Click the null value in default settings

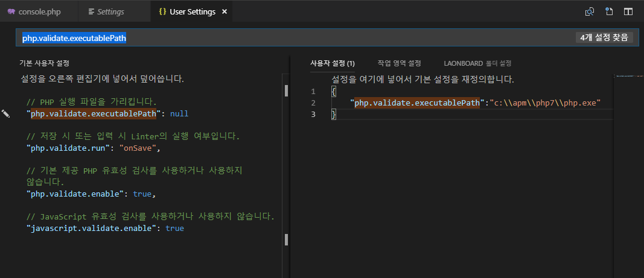(179, 113)
